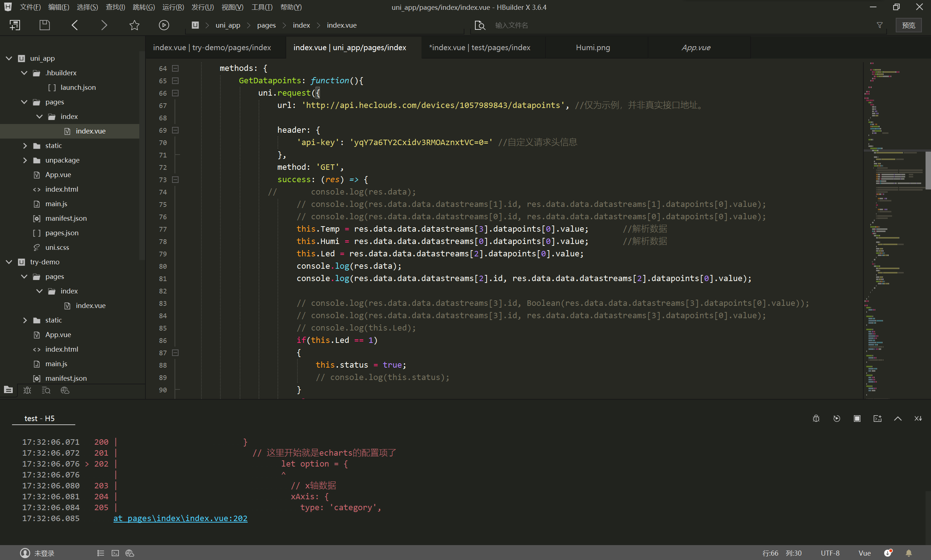The image size is (931, 560).
Task: Click the console debug bug icon
Action: (816, 419)
